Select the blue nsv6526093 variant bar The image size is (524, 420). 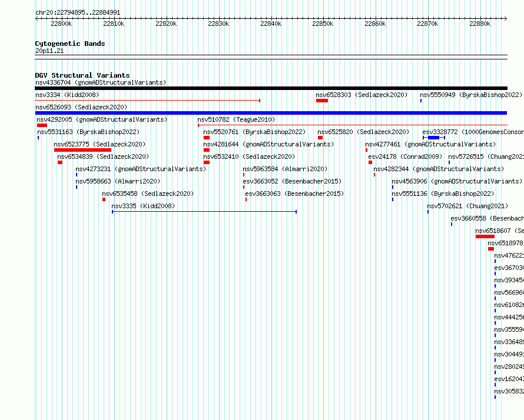[x=271, y=113]
